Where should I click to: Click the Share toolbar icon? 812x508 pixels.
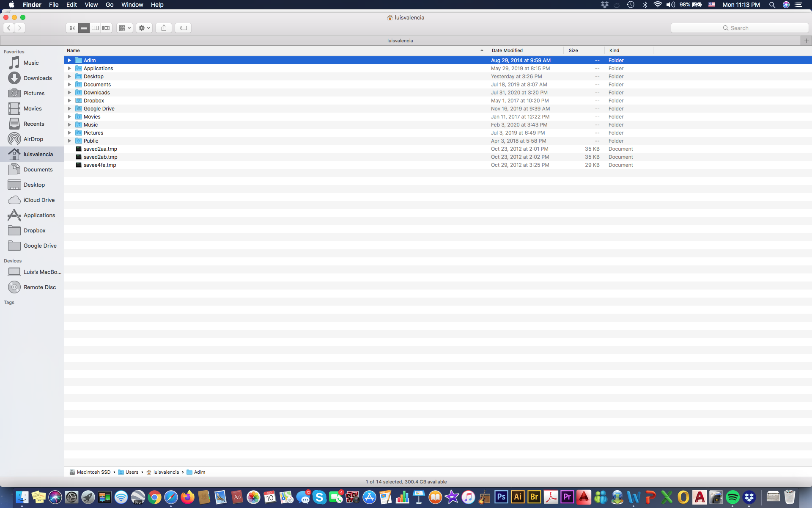[x=164, y=28]
